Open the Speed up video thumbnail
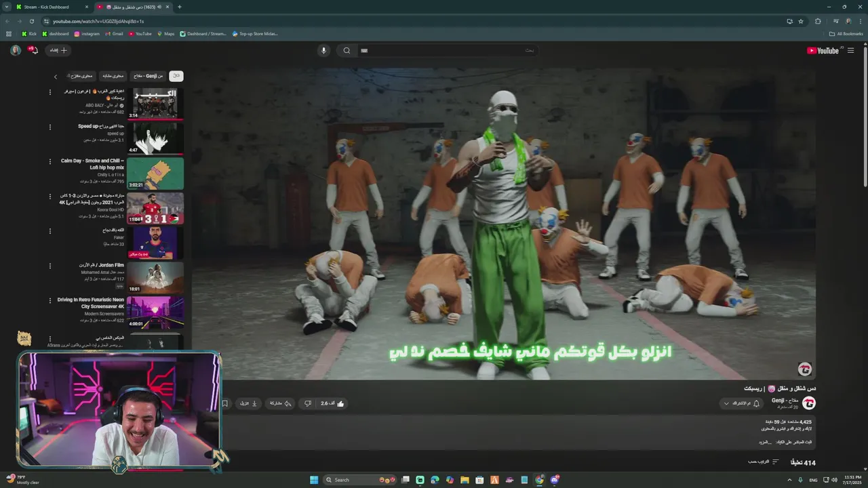 155,138
